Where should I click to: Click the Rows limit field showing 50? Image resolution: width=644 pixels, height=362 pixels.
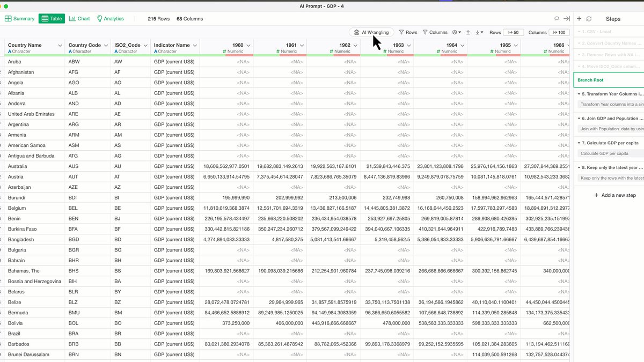514,32
